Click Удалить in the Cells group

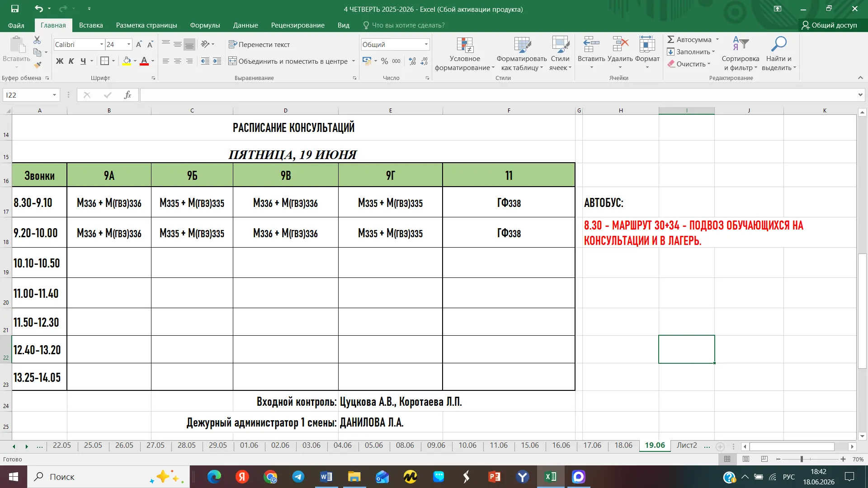pos(620,52)
